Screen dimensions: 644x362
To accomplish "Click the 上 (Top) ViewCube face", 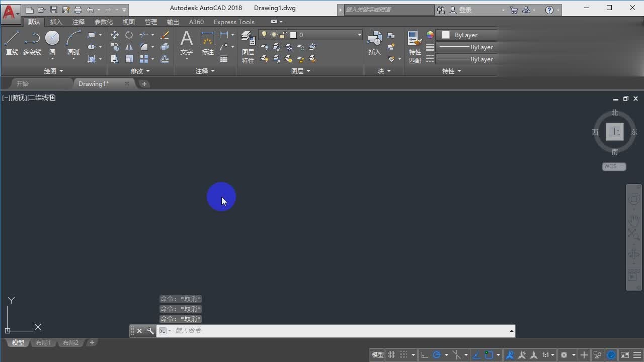I will [x=614, y=132].
